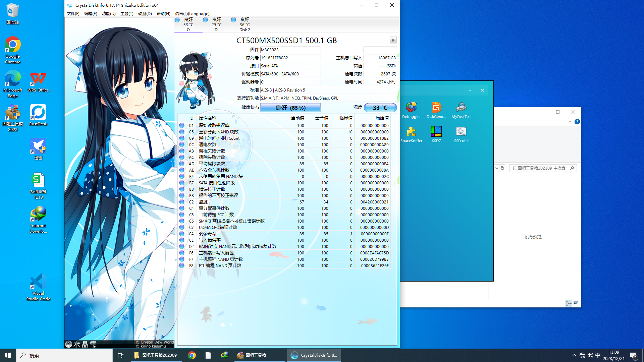Click the Explorer search box for 图吧工具箱202309

click(543, 168)
